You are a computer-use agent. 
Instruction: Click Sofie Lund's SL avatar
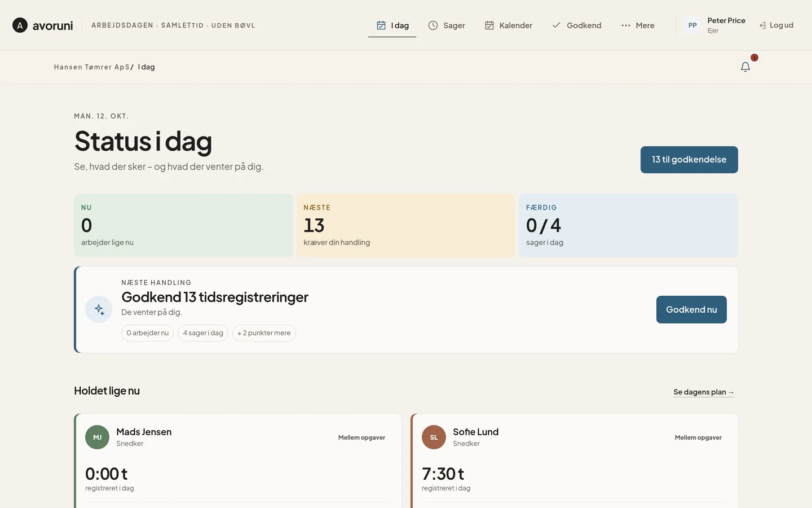pos(434,437)
